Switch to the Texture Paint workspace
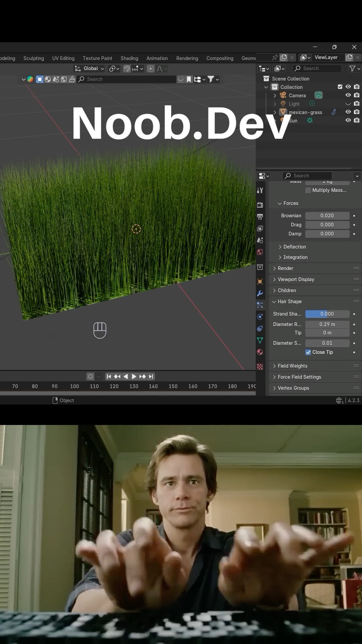362x644 pixels. (x=97, y=58)
